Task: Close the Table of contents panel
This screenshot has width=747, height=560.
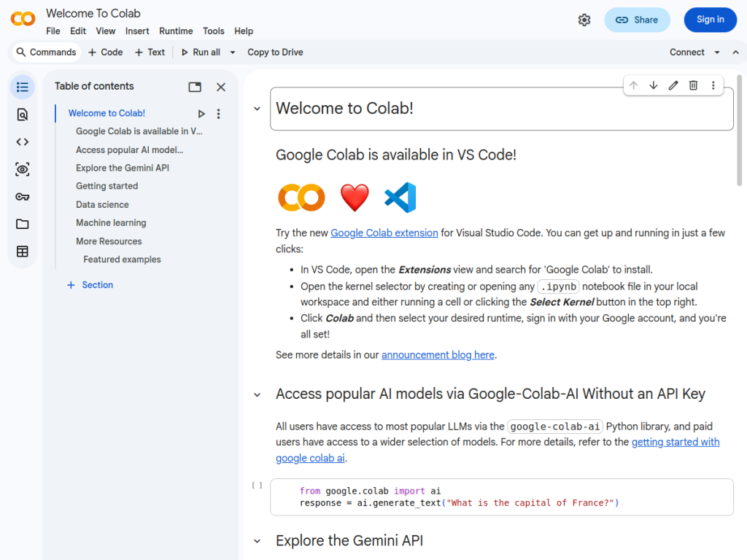Action: coord(220,87)
